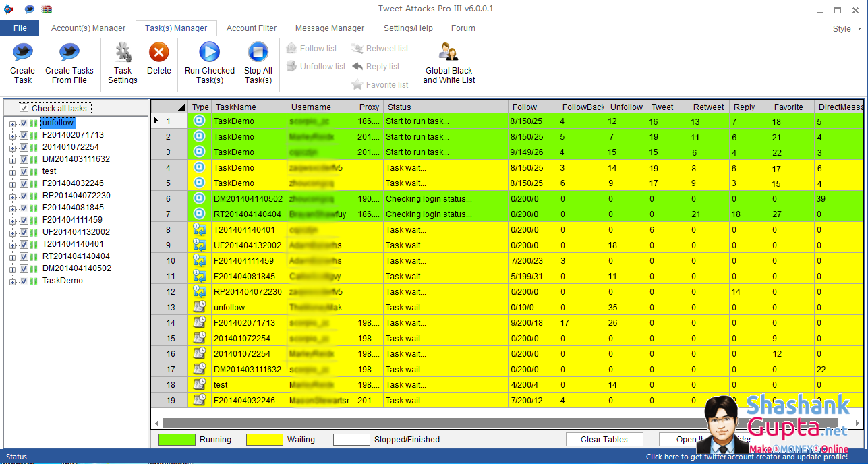
Task: Open the Style dropdown
Action: [x=846, y=29]
